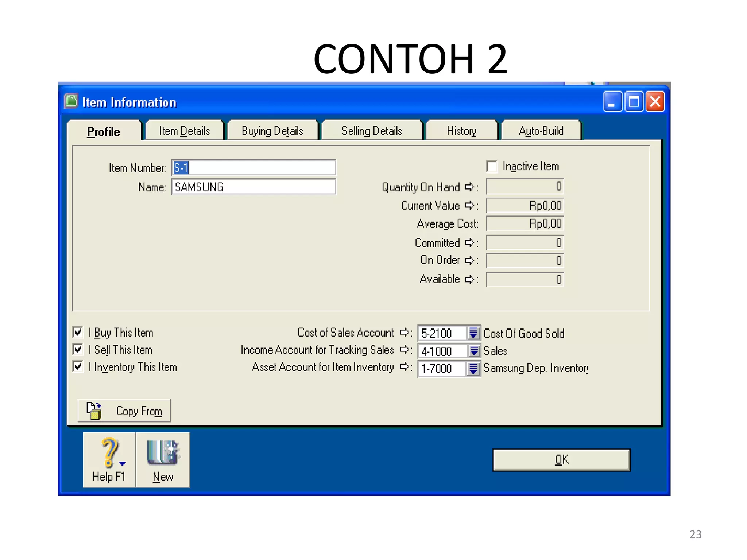
Task: Click the On Order zoom arrow
Action: [x=469, y=260]
